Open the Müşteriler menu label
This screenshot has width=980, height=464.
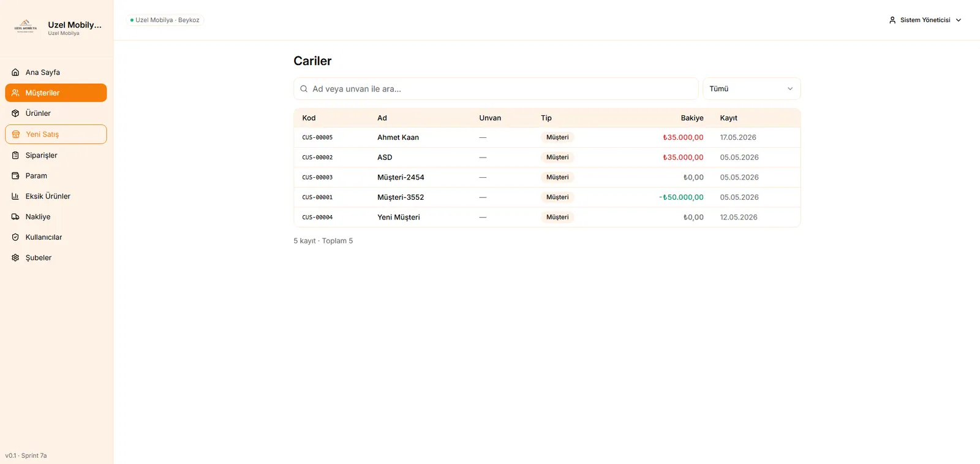point(42,93)
